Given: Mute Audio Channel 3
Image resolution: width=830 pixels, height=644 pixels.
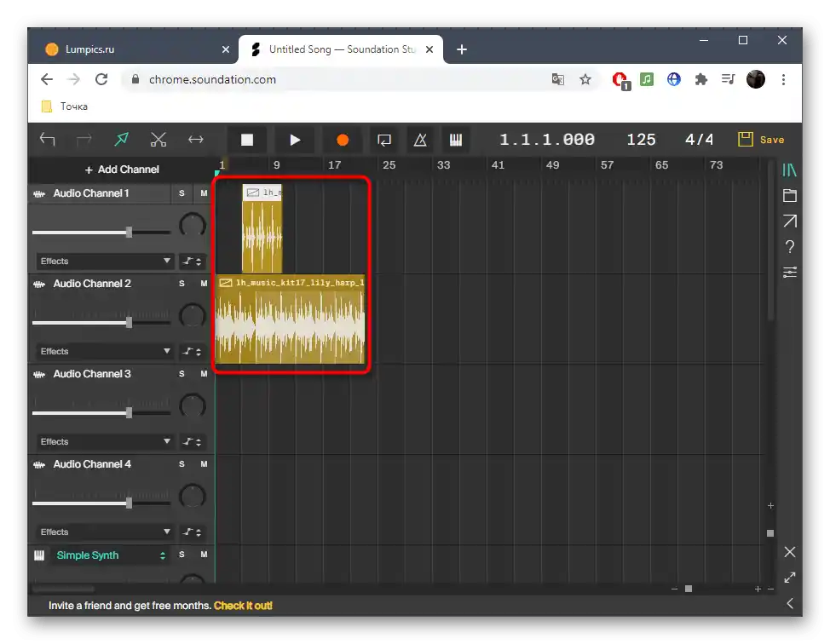Looking at the screenshot, I should click(x=204, y=374).
